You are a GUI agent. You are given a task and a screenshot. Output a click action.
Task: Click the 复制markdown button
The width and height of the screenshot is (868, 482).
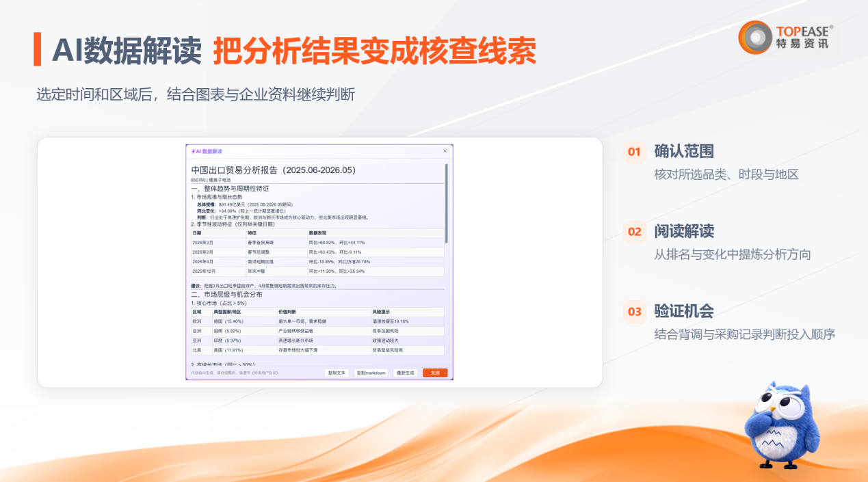click(x=371, y=373)
